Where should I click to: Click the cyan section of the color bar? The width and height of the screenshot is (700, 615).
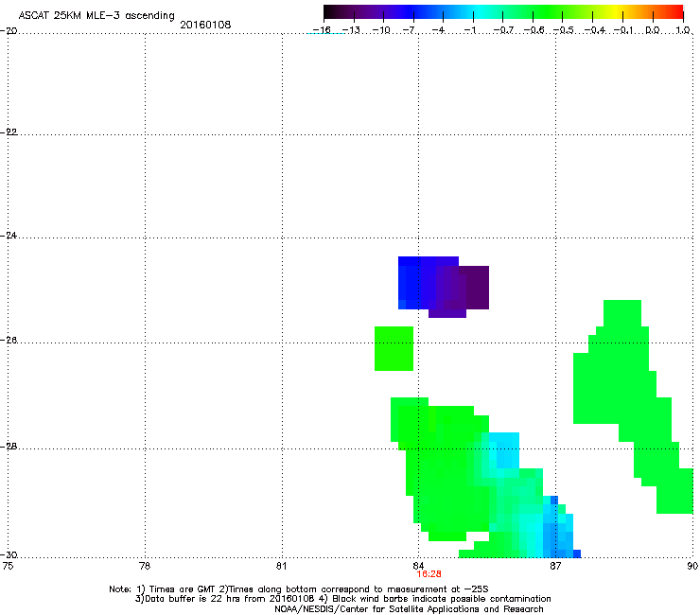(480, 11)
